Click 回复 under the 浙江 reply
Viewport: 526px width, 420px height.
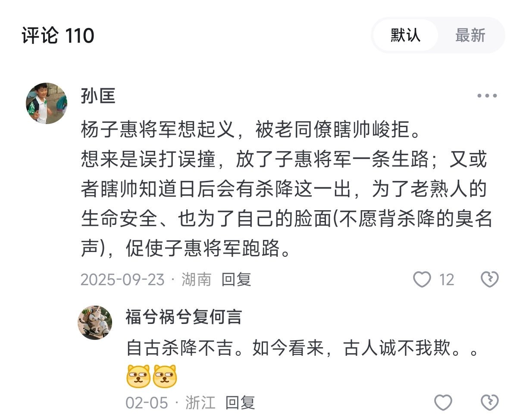[x=240, y=403]
